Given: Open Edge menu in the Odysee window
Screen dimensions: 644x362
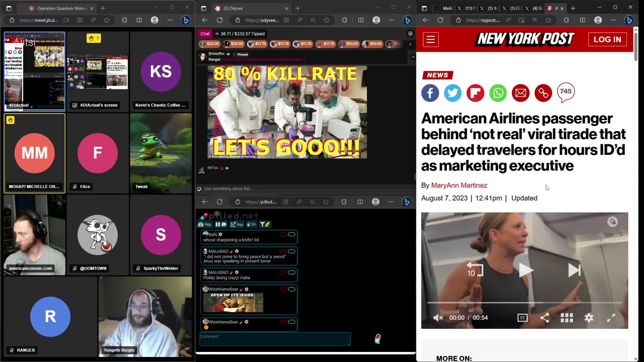Looking at the screenshot, I should coord(391,20).
